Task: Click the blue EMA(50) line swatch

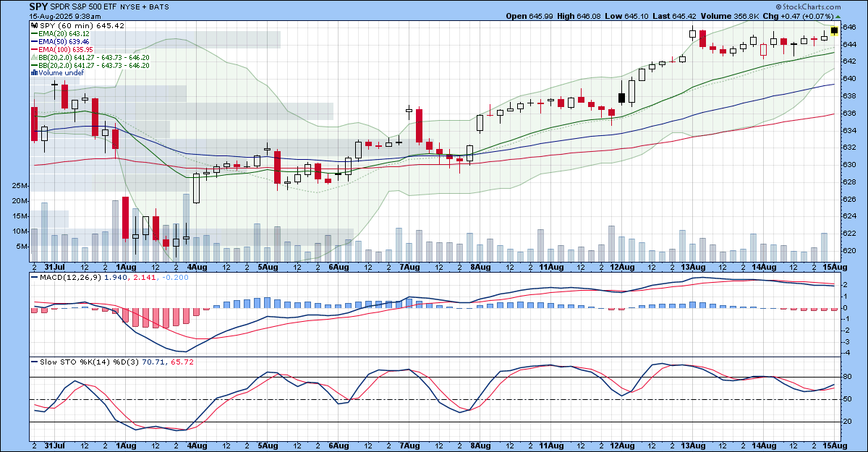Action: (35, 41)
